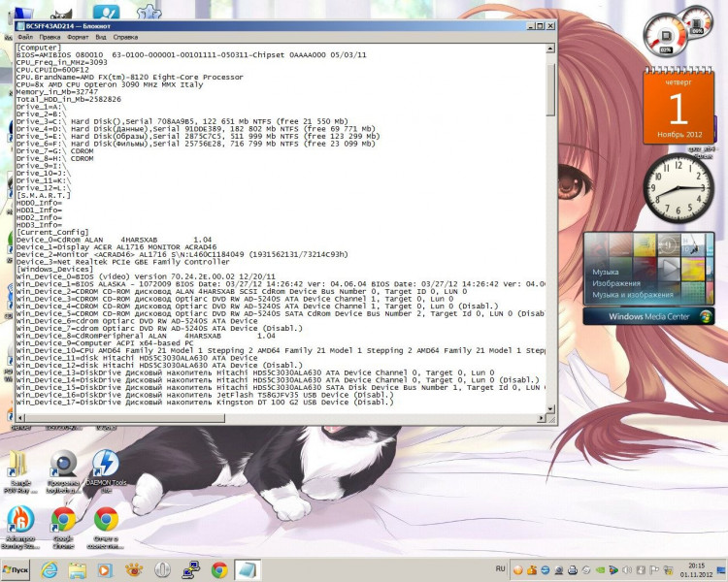Click the vertical scrollbar down arrow in Notepad
The height and width of the screenshot is (582, 728).
point(550,409)
